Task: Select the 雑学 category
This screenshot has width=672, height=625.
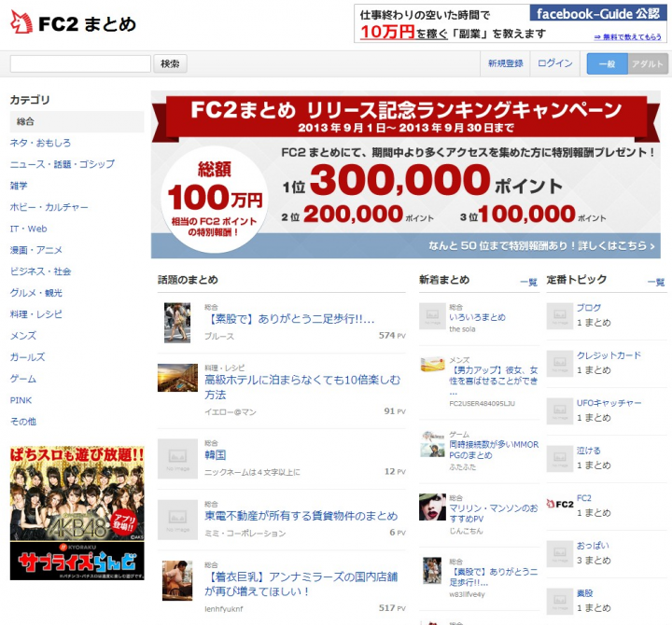Action: point(19,186)
